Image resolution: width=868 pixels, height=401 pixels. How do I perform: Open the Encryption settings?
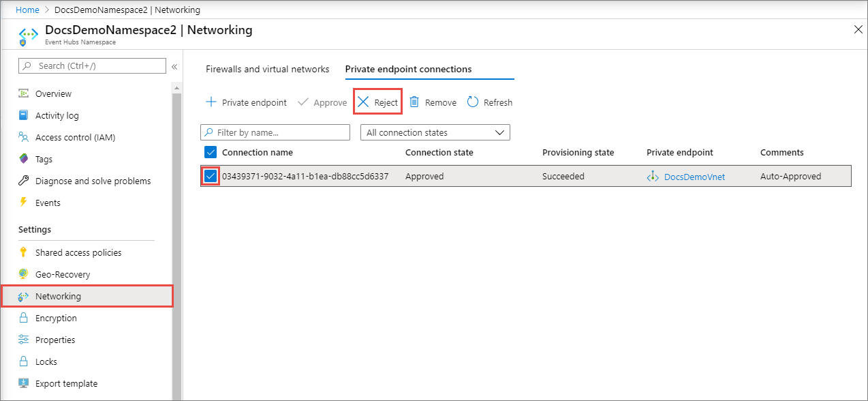pyautogui.click(x=55, y=318)
